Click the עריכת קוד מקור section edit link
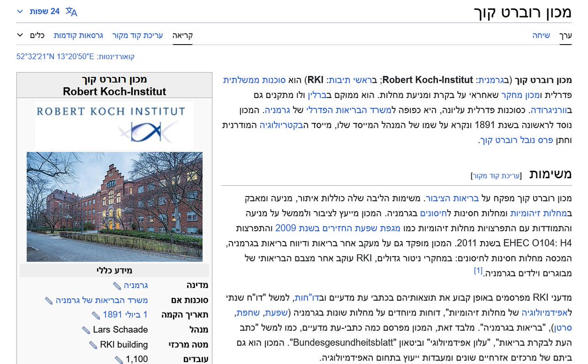Viewport: 588px width, 364px height. 496,175
